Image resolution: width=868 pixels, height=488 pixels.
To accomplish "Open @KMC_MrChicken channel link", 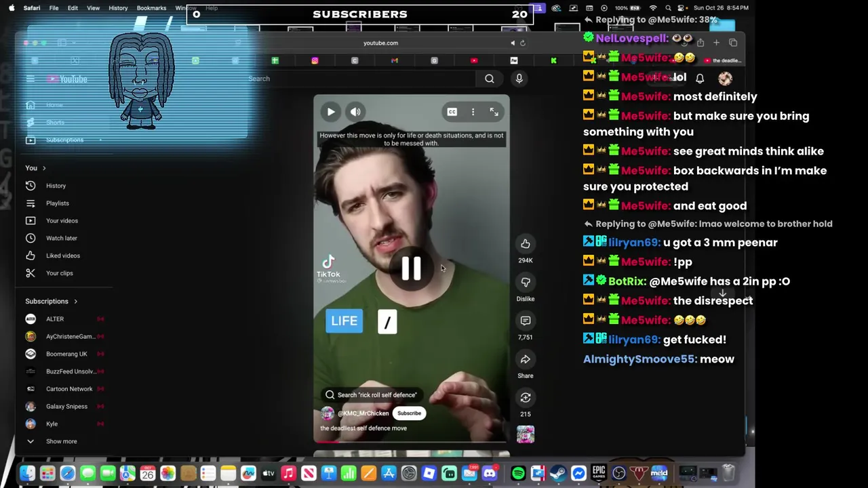I will [x=363, y=413].
